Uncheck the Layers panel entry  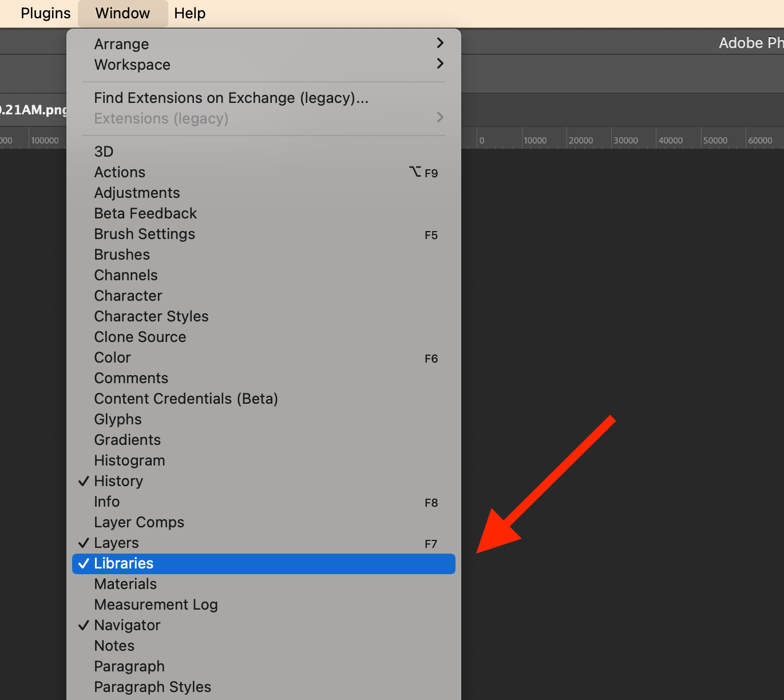(264, 543)
